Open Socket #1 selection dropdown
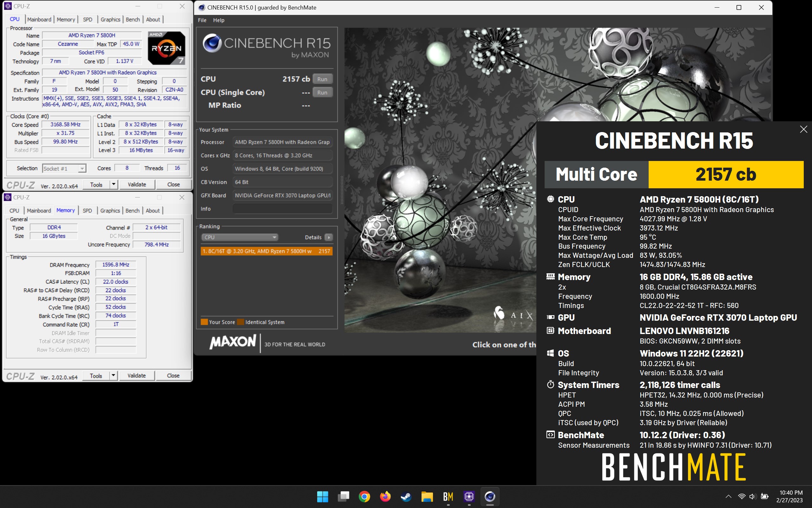 pos(64,168)
